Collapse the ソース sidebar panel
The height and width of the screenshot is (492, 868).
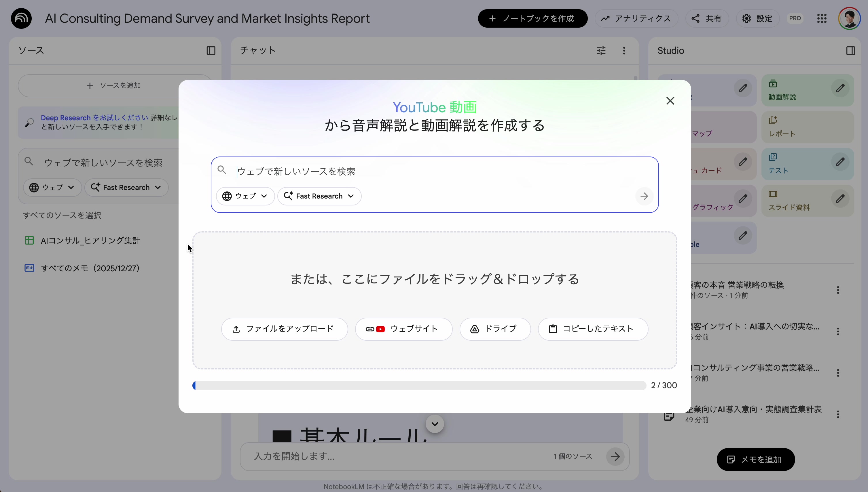[211, 50]
